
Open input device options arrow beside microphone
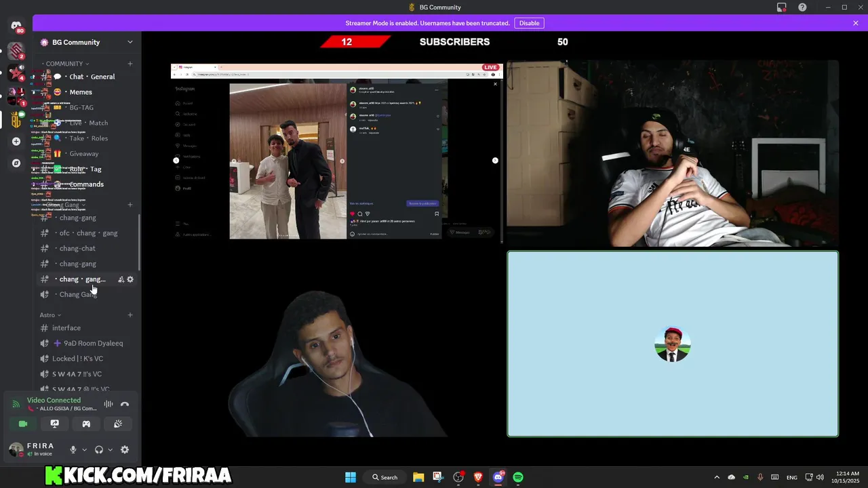85,449
